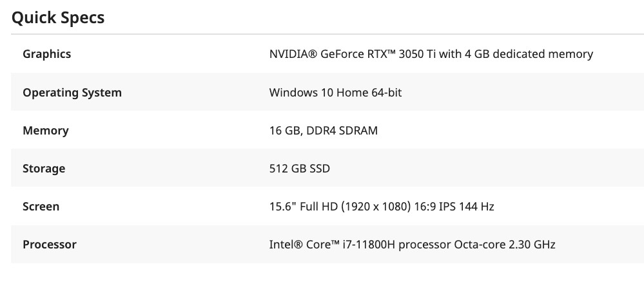Select the Graphics row label
This screenshot has width=644, height=289.
pos(47,54)
